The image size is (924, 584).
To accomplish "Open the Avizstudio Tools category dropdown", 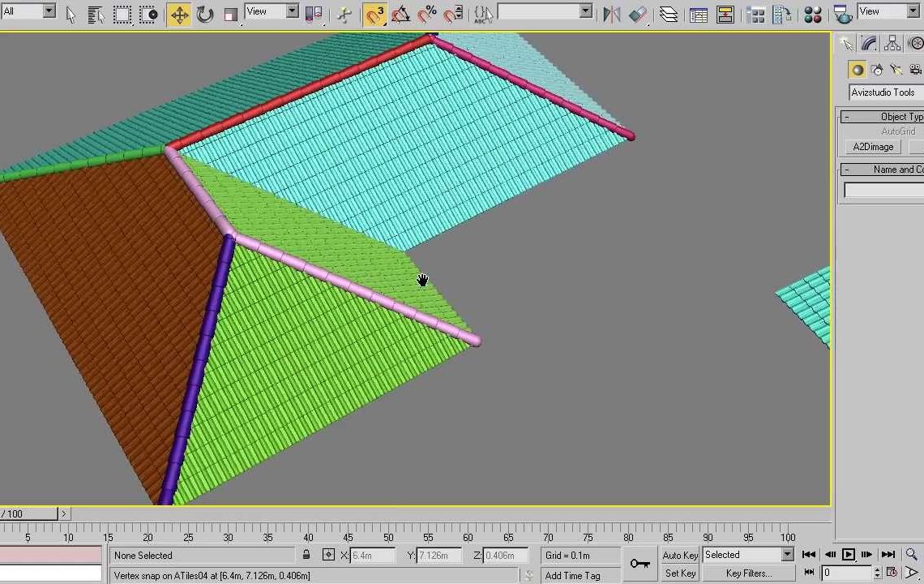I will [x=883, y=92].
